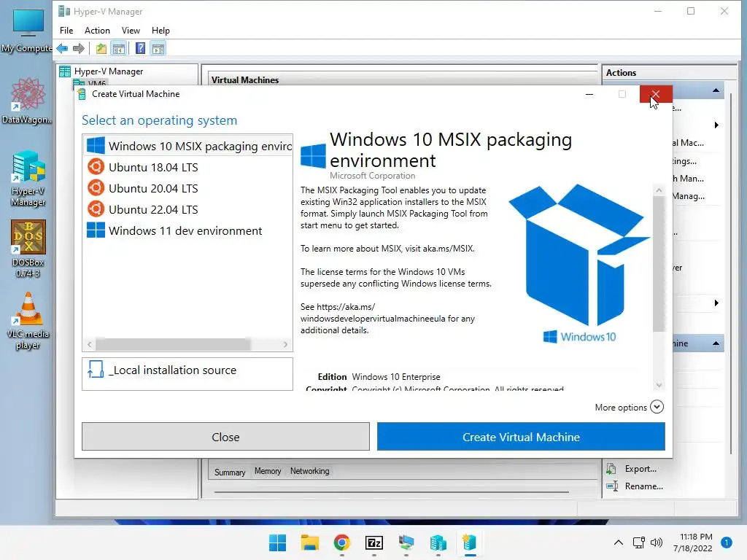Open Google Chrome from the taskbar
The image size is (747, 560).
(x=341, y=542)
